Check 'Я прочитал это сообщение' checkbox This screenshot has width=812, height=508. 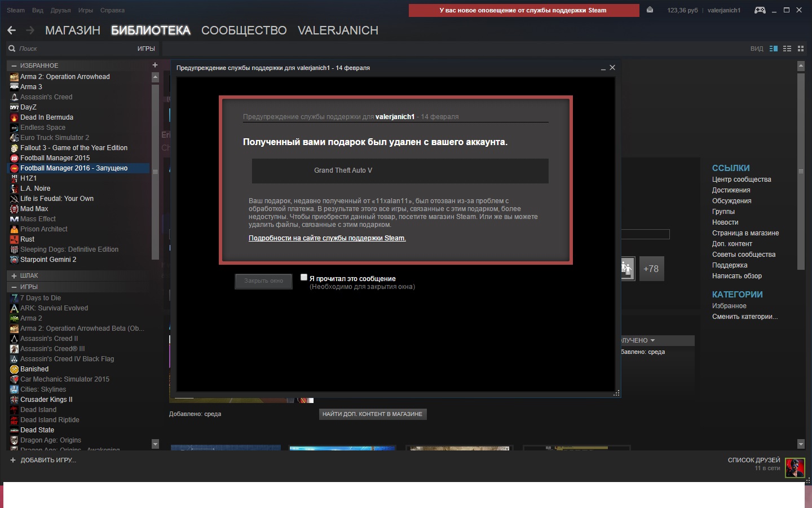point(304,277)
